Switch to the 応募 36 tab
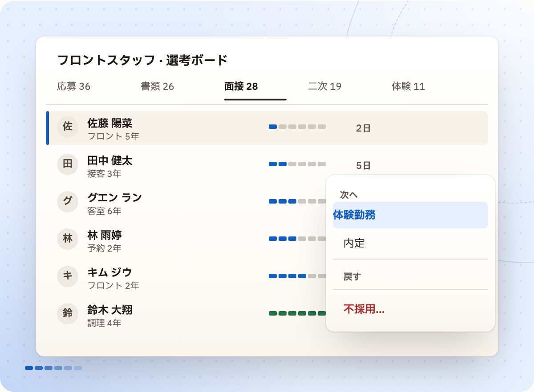This screenshot has height=392, width=534. click(74, 86)
